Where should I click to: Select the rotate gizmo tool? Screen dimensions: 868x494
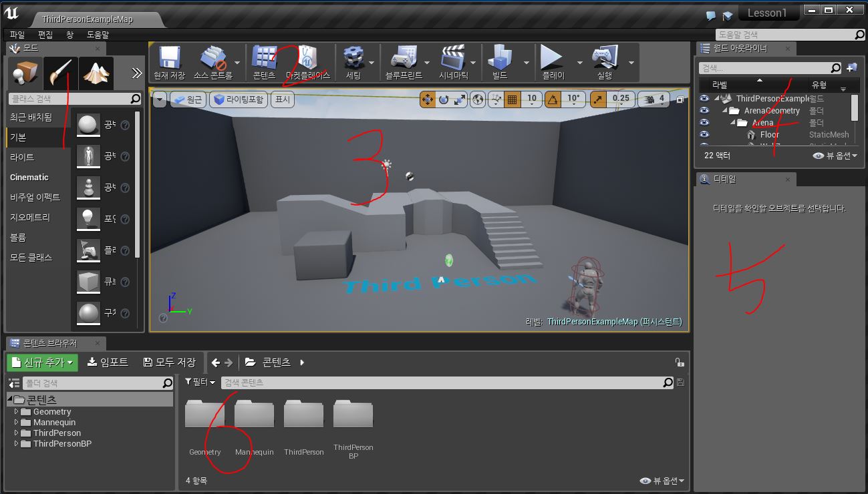click(x=443, y=99)
